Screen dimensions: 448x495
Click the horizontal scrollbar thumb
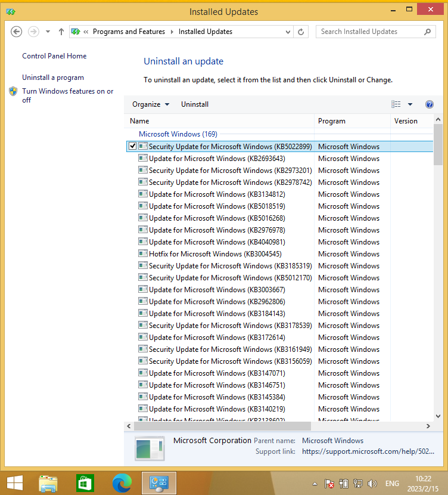pyautogui.click(x=222, y=426)
